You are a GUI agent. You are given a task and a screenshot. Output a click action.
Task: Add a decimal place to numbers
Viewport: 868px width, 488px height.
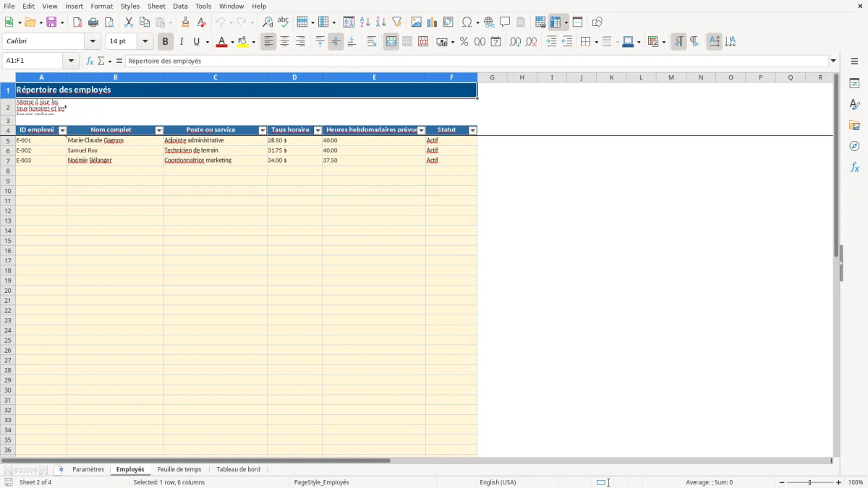point(515,42)
